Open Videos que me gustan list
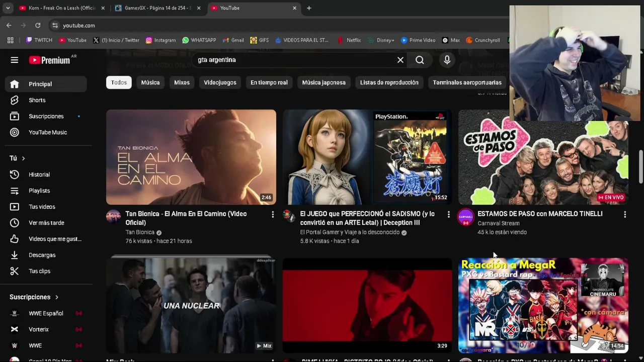Screen dimensions: 644x362 tap(46, 239)
